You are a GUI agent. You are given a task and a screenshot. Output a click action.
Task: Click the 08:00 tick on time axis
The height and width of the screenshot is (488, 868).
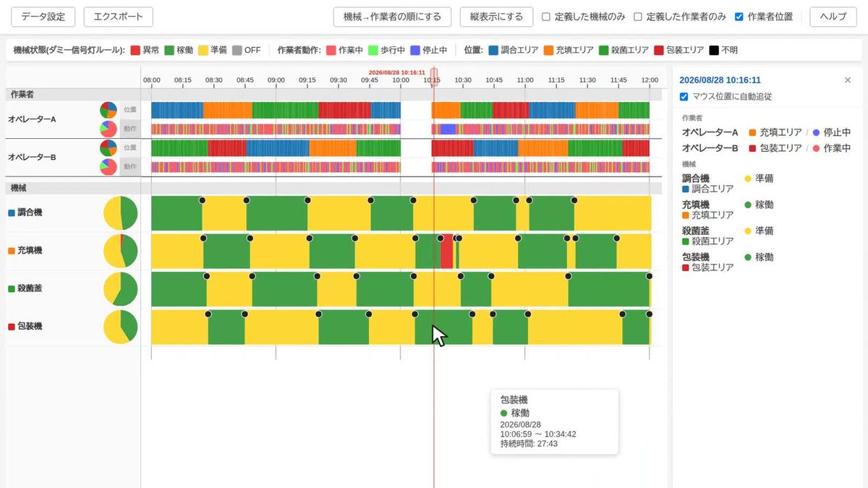[x=152, y=80]
